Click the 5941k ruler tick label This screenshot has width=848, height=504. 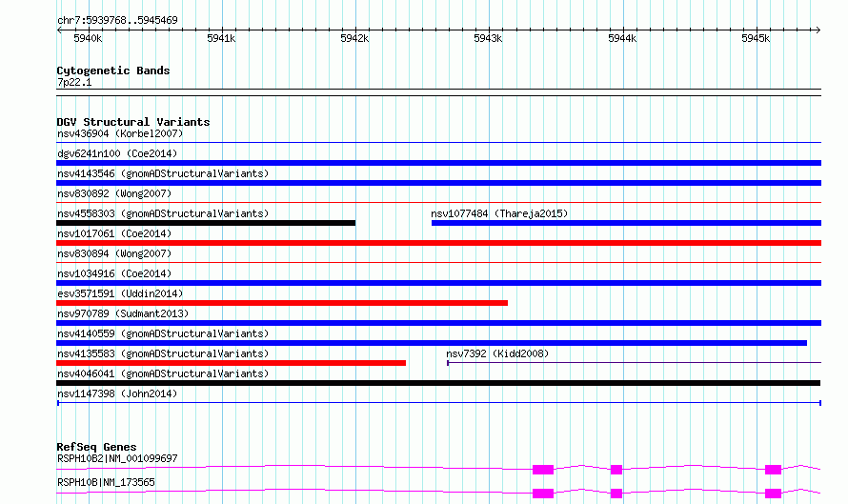[x=221, y=38]
